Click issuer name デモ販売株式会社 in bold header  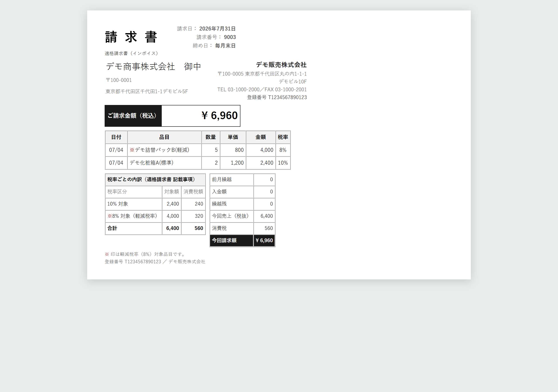281,65
